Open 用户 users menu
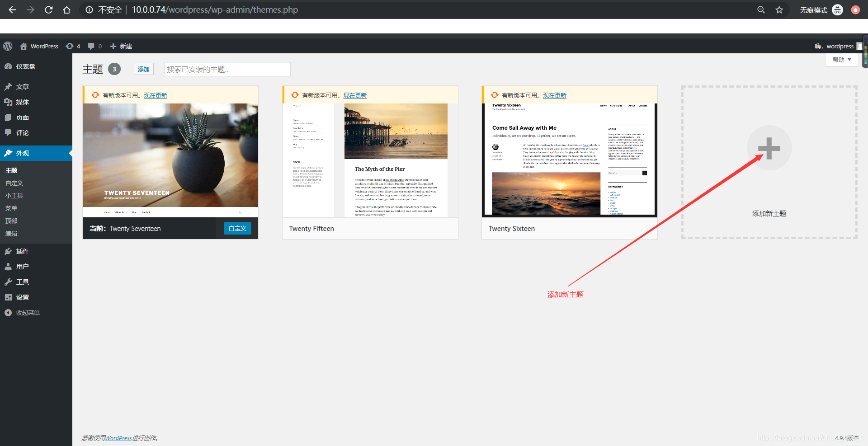The height and width of the screenshot is (446, 868). (36, 267)
